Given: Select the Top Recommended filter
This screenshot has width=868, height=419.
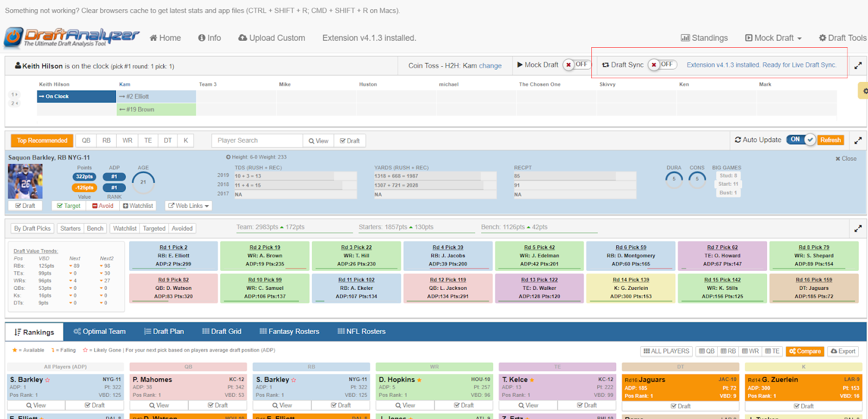Looking at the screenshot, I should (42, 141).
